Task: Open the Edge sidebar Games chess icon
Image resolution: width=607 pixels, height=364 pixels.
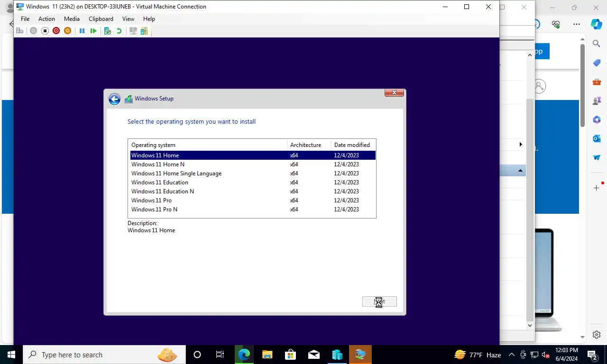Action: coord(597,101)
